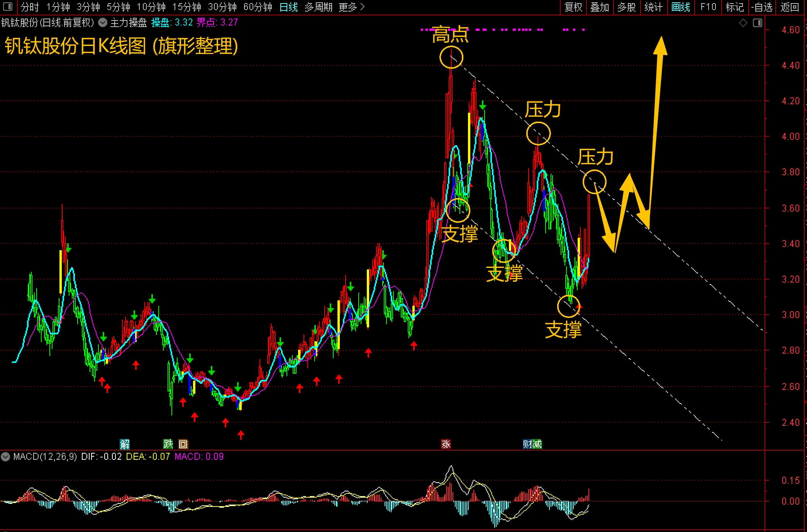Click the brown 回 marker icon
The width and height of the screenshot is (807, 532).
pos(183,444)
